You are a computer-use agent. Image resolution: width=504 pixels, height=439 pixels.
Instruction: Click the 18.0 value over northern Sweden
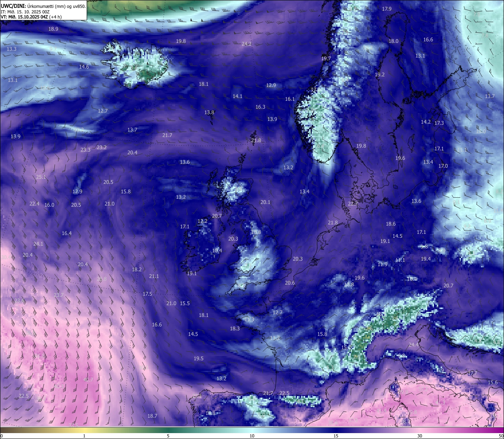pos(393,41)
